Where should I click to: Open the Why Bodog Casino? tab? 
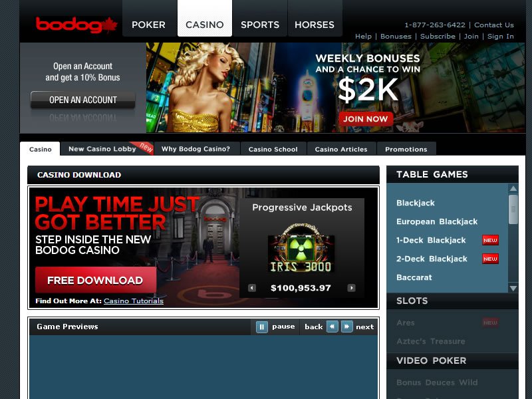[196, 148]
